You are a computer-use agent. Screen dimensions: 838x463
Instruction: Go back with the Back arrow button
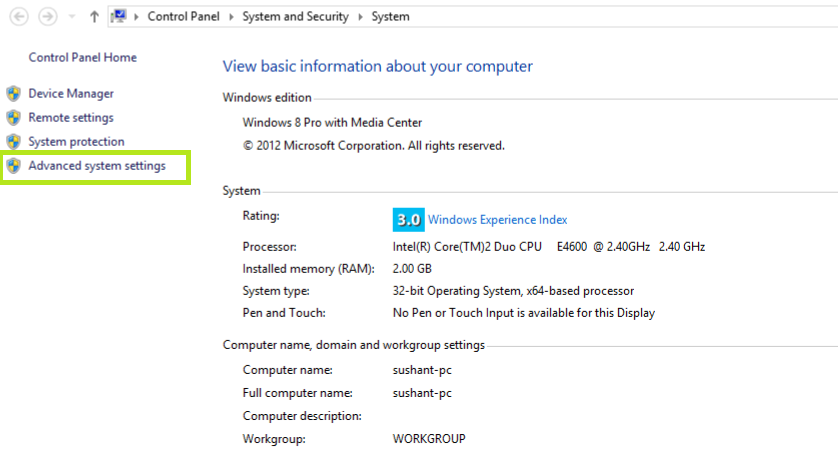tap(19, 17)
